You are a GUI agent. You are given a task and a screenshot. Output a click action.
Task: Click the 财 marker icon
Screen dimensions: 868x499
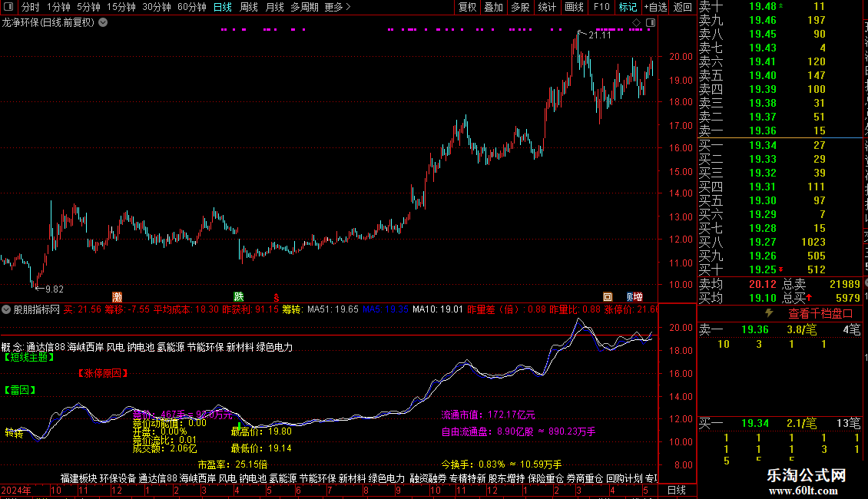point(629,297)
